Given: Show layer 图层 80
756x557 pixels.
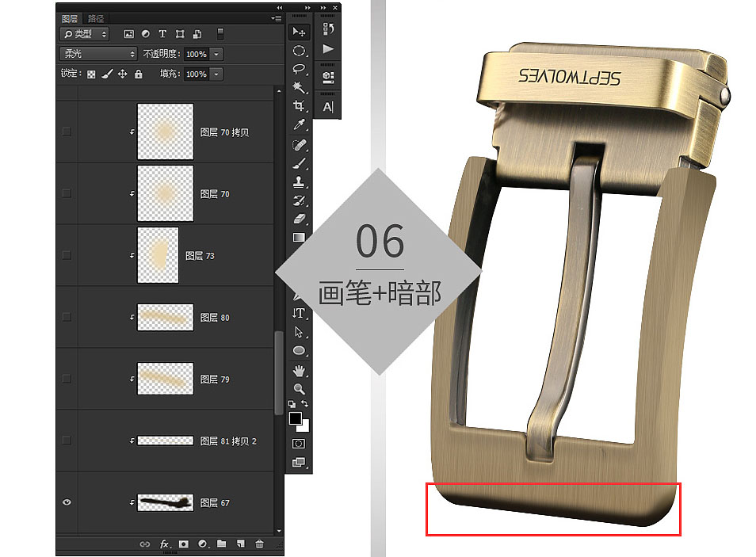Looking at the screenshot, I should click(x=67, y=317).
